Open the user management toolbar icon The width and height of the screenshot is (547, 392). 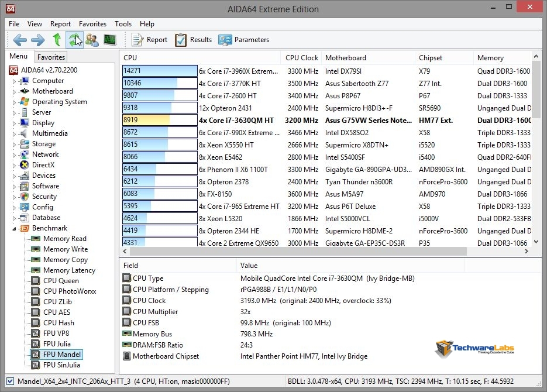pyautogui.click(x=92, y=40)
